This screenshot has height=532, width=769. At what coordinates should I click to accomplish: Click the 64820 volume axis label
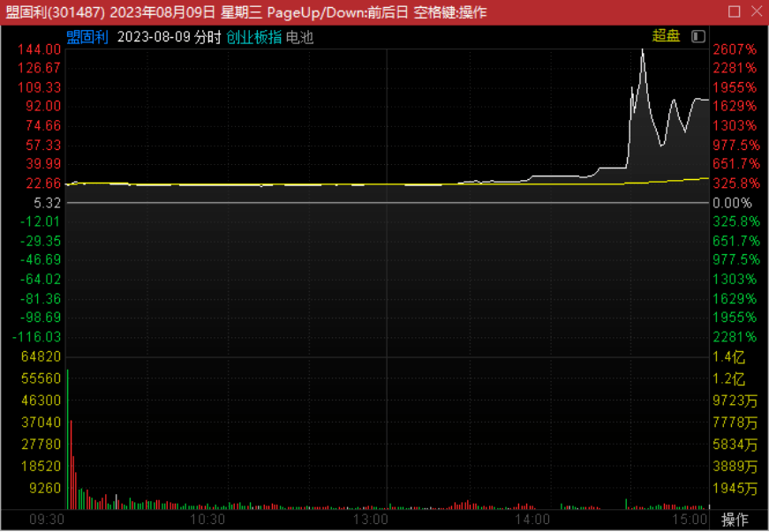pos(38,356)
